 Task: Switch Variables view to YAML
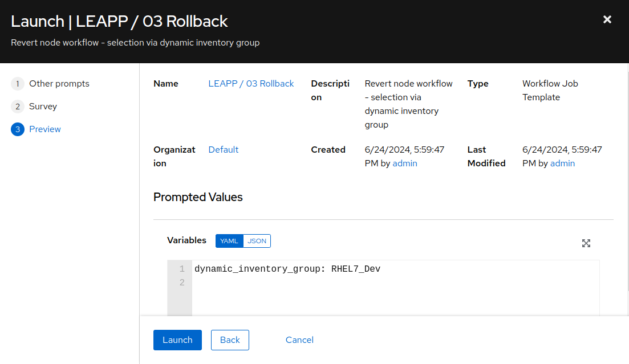[x=229, y=241]
